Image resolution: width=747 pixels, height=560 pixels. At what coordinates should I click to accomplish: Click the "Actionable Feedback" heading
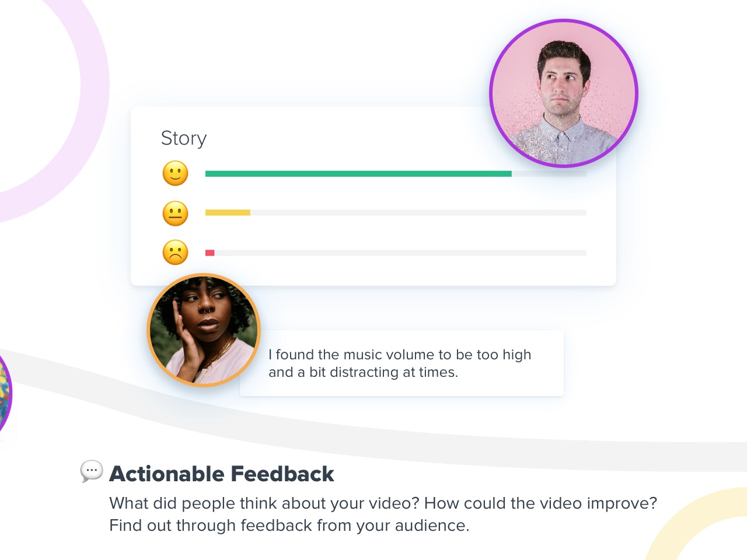(x=222, y=474)
